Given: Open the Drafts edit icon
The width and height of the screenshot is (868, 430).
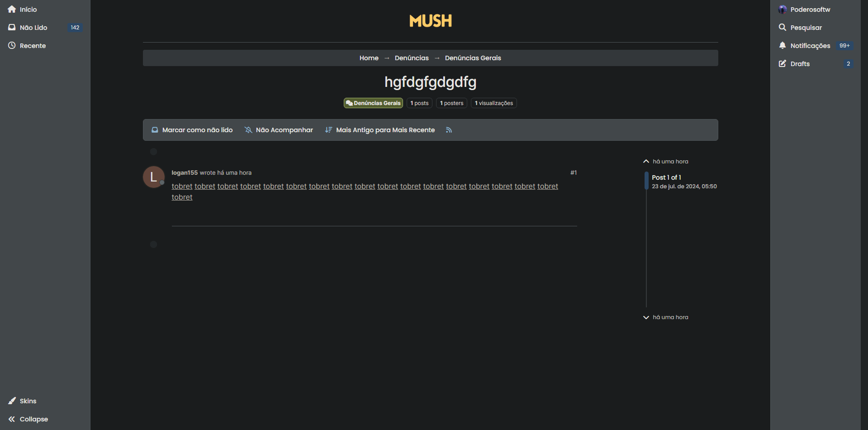Looking at the screenshot, I should tap(783, 63).
